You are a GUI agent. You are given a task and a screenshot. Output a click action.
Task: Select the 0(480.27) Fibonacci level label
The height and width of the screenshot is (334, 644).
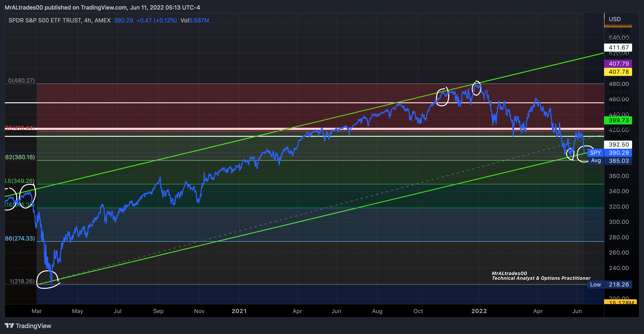[x=21, y=80]
